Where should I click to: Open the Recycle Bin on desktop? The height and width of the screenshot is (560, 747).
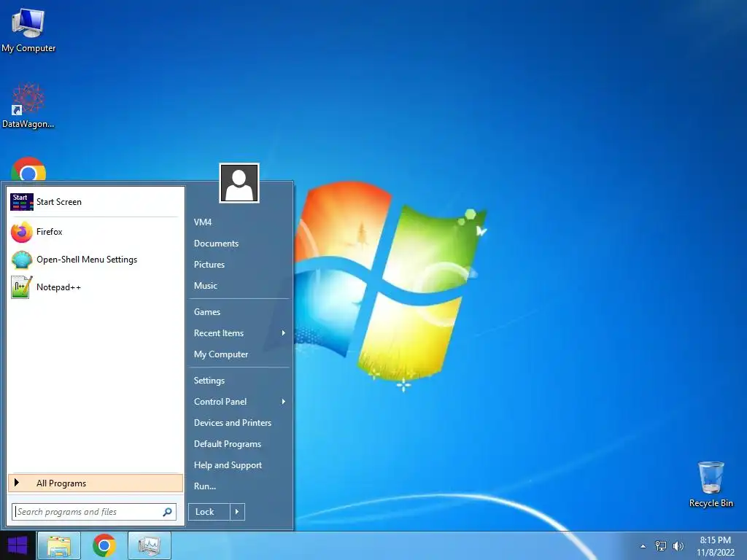click(x=711, y=484)
